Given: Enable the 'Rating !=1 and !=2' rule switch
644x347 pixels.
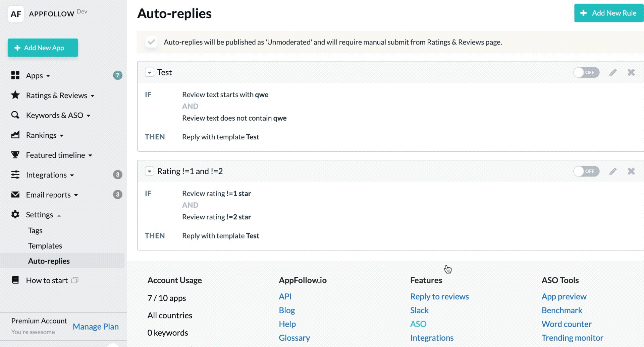Looking at the screenshot, I should pos(586,171).
